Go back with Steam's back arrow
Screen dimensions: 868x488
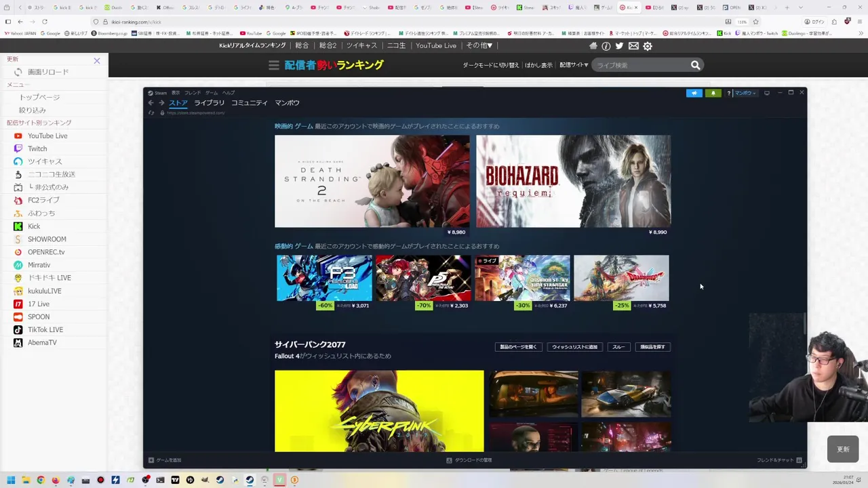click(151, 103)
